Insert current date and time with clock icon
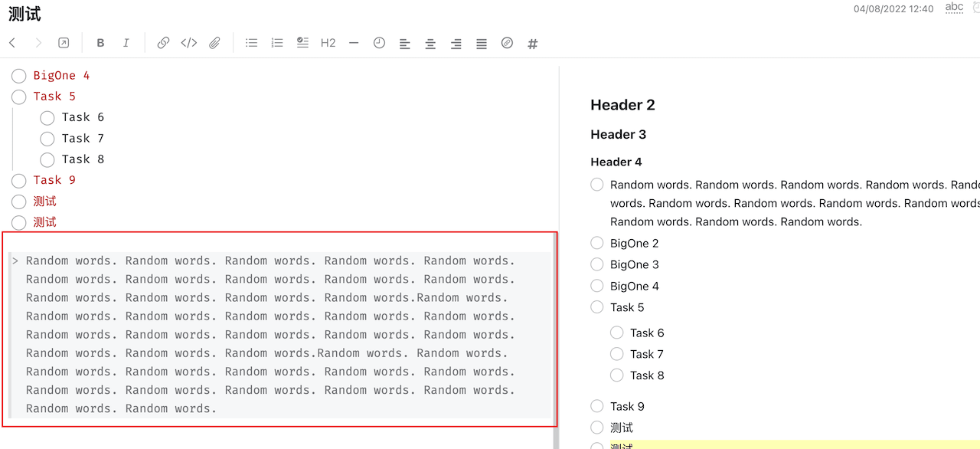 379,43
